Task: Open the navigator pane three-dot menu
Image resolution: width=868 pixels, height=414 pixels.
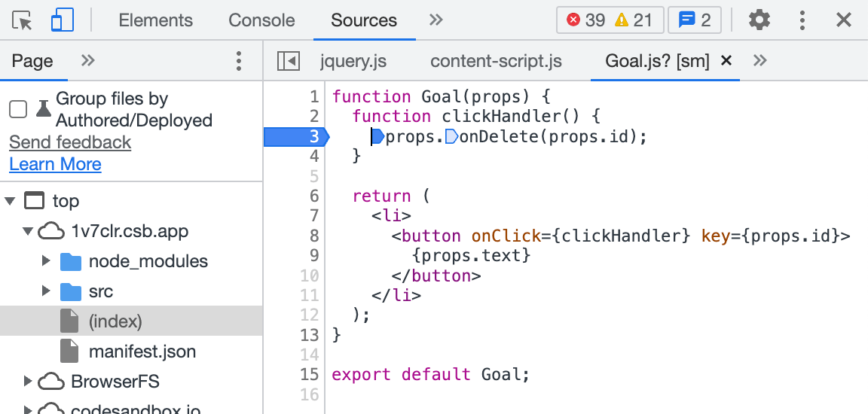Action: 239,61
